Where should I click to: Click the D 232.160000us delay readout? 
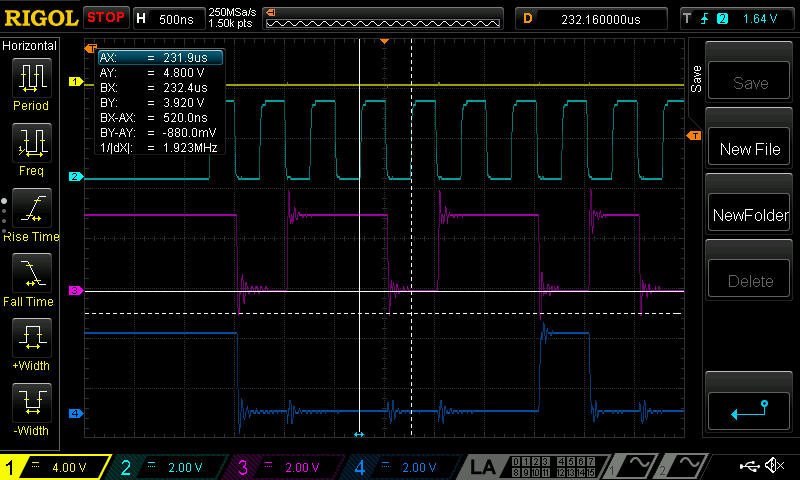[x=591, y=19]
